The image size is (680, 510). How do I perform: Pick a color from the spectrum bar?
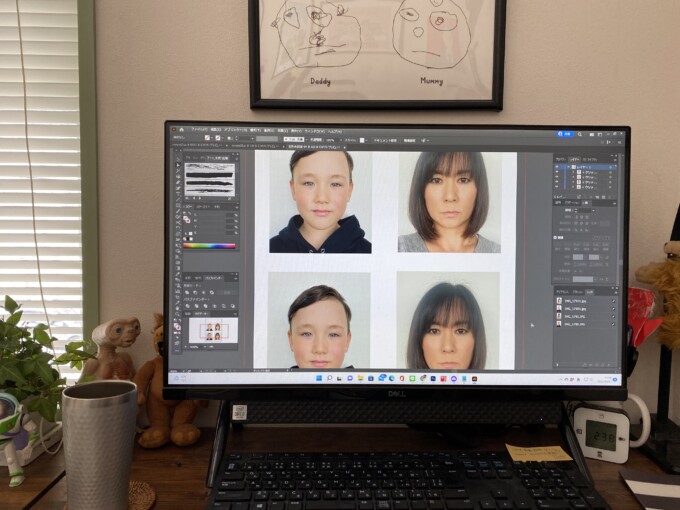pyautogui.click(x=209, y=245)
